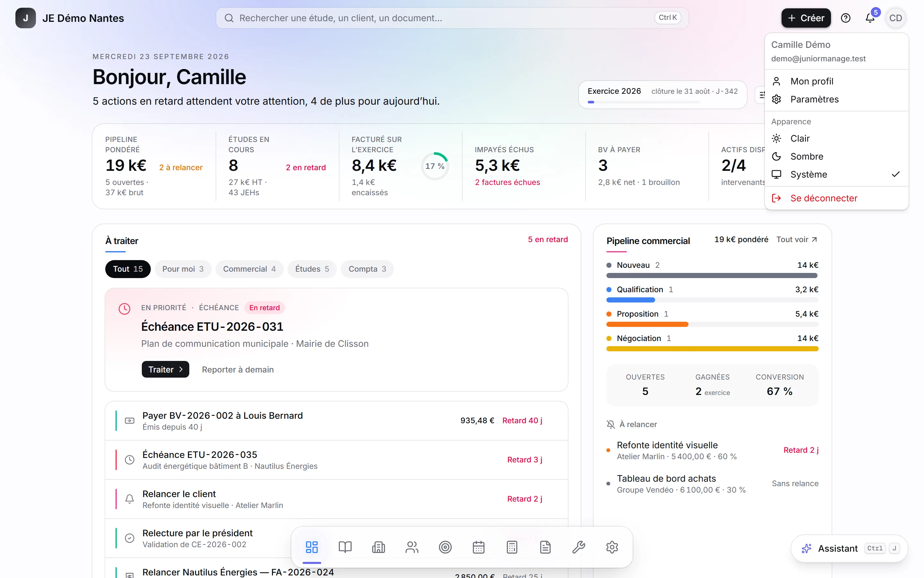Click the banknote icon on Payer BV-2026-002 row
Viewport: 924px width, 578px height.
(x=130, y=421)
